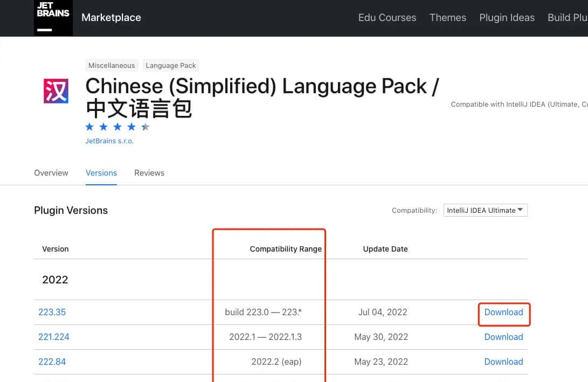The height and width of the screenshot is (382, 588).
Task: Click the compatibility dropdown arrow icon
Action: coord(521,210)
